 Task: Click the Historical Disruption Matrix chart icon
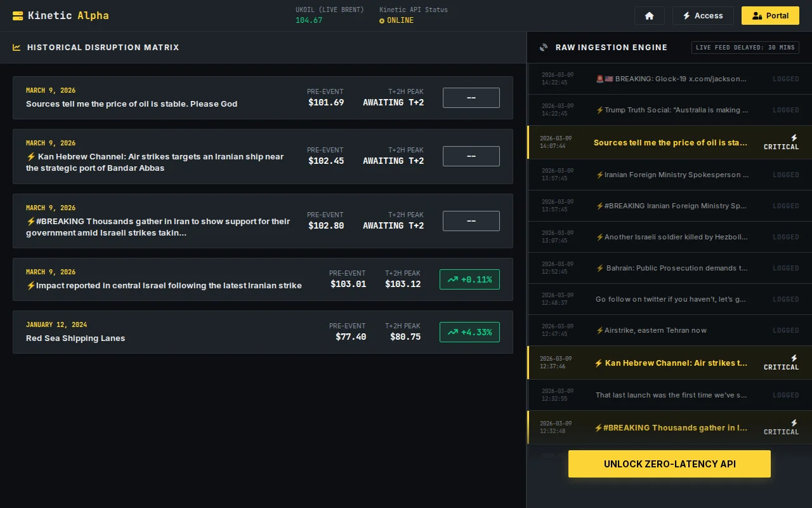16,47
